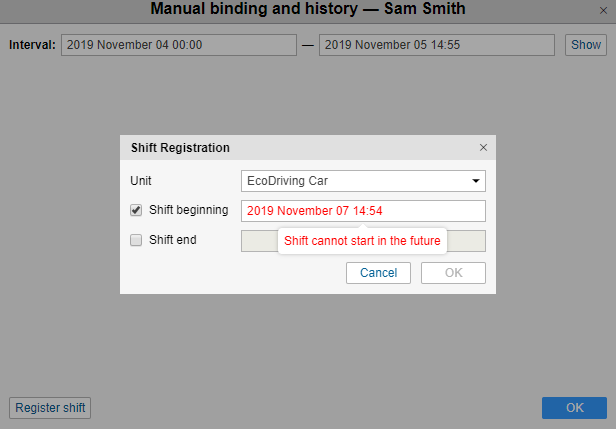616x429 pixels.
Task: Click the greyed-out OK button in dialog
Action: click(x=453, y=273)
